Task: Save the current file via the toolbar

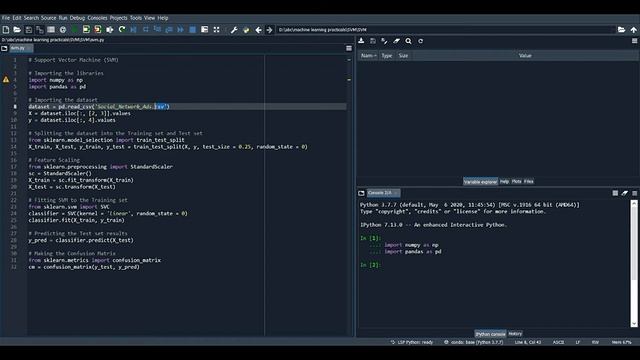Action: (29, 29)
